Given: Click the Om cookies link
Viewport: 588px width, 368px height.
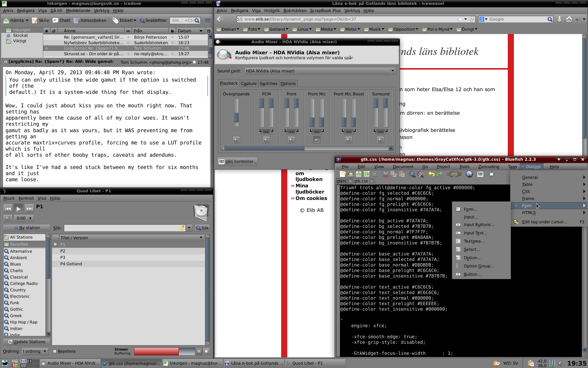Looking at the screenshot, I should pos(311,198).
